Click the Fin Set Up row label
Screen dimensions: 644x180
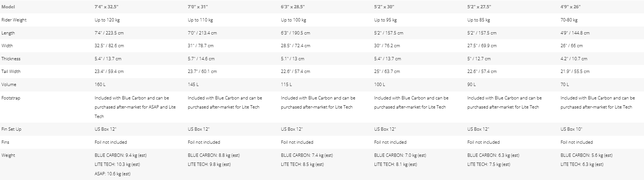coord(11,129)
